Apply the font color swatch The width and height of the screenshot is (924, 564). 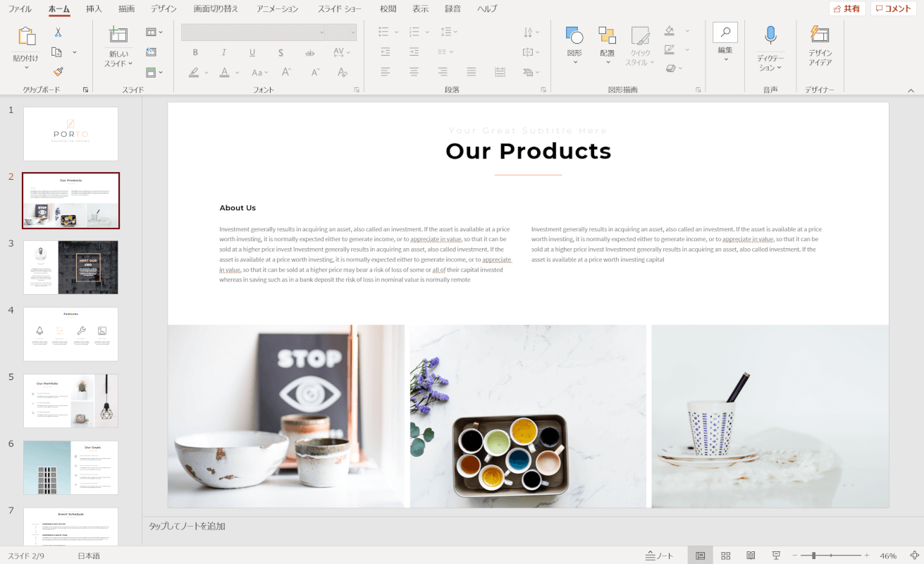tap(224, 72)
